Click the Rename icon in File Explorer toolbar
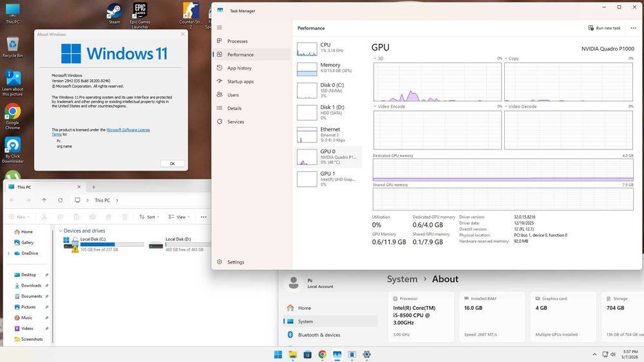Viewport: 644px width, 362px height. click(92, 216)
